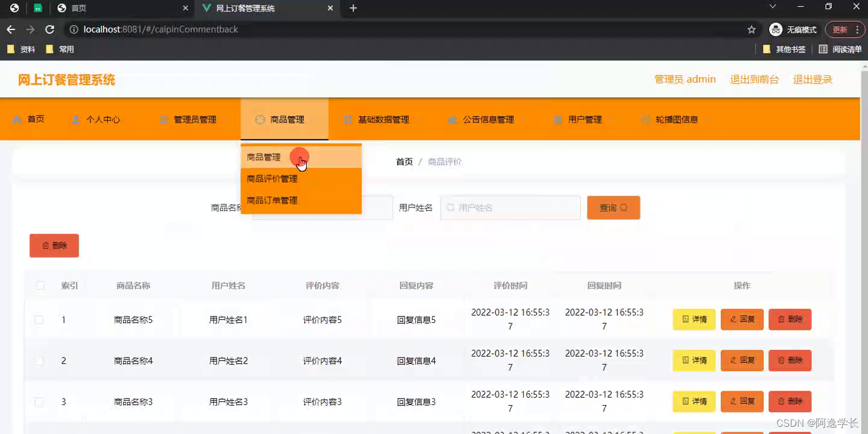868x434 pixels.
Task: Click 删除 for 商品名称3 row
Action: point(790,401)
